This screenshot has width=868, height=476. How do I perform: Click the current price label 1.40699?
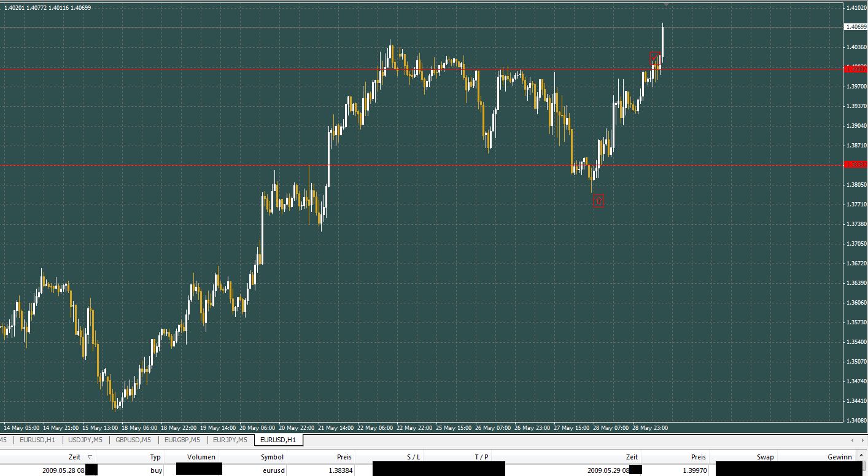[x=855, y=27]
